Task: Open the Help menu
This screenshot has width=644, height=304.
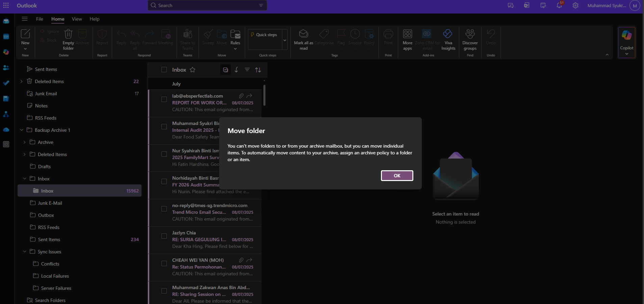Action: tap(94, 19)
